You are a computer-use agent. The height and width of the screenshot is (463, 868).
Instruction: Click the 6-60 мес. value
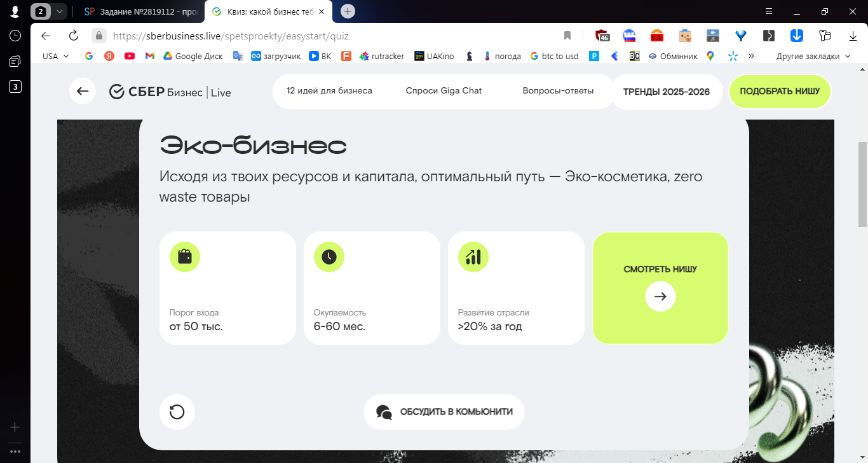pos(339,327)
